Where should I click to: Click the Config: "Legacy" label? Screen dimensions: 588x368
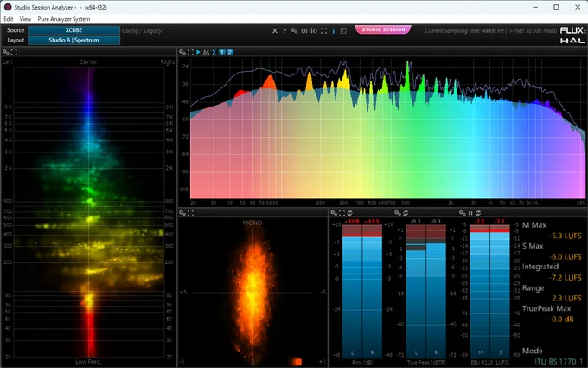pyautogui.click(x=143, y=31)
